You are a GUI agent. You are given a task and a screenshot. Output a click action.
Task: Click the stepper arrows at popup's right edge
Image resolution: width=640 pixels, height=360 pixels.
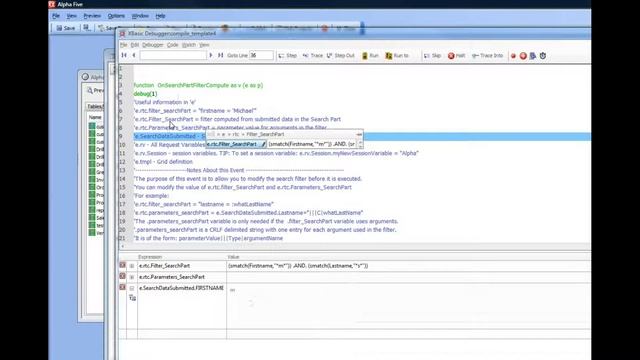(360, 144)
